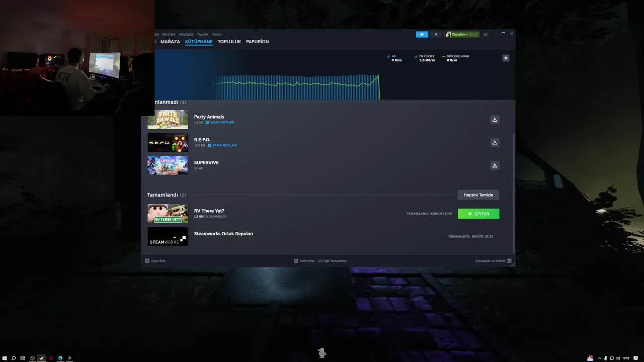Open the Görünüm menu

(x=169, y=34)
